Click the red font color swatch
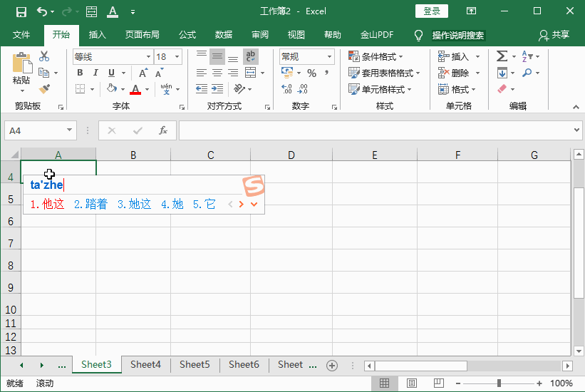 pyautogui.click(x=135, y=90)
